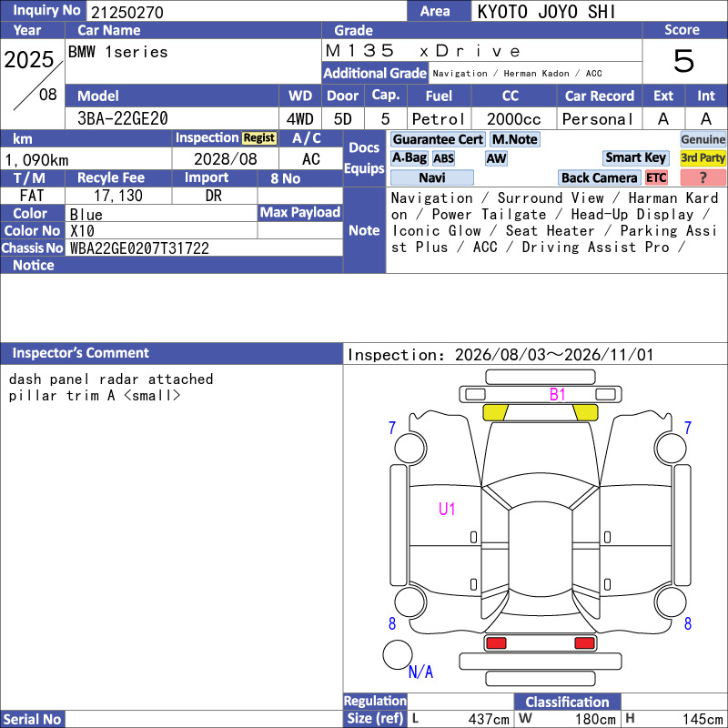728x728 pixels.
Task: Click inspector comment 'dash panel radar attached'
Action: (111, 379)
